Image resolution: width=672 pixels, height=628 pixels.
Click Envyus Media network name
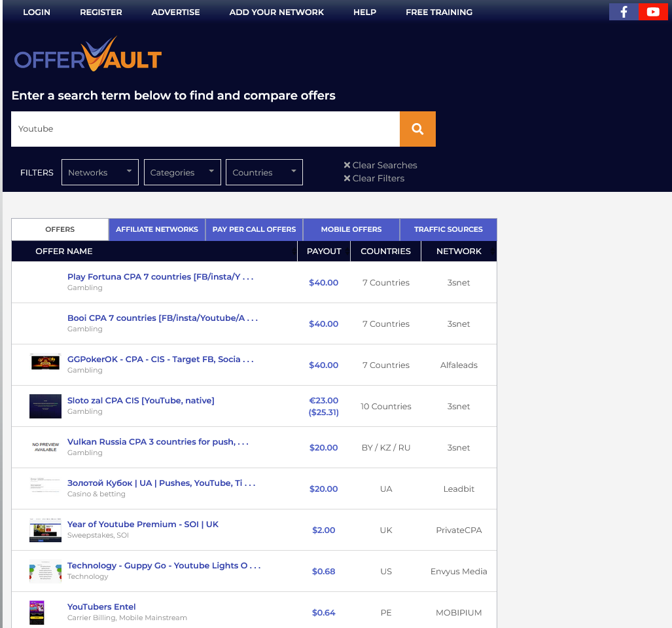[x=459, y=572]
